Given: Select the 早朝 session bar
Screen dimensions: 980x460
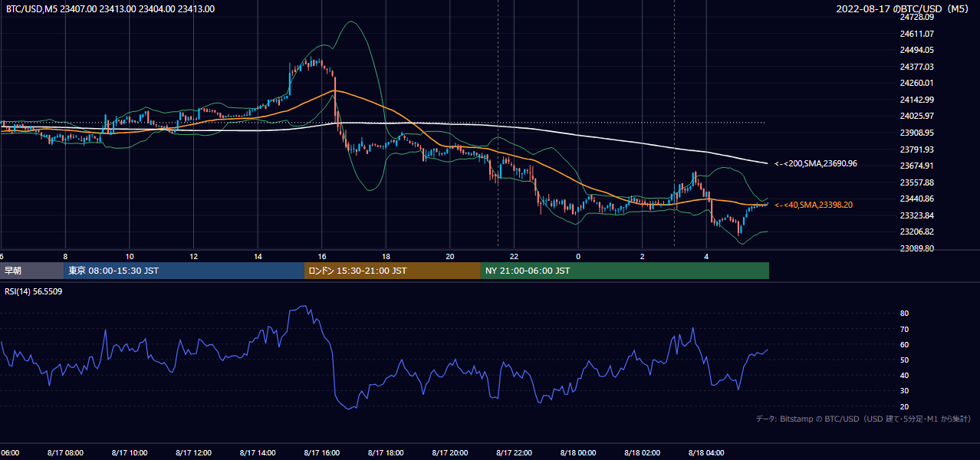Looking at the screenshot, I should [x=31, y=271].
